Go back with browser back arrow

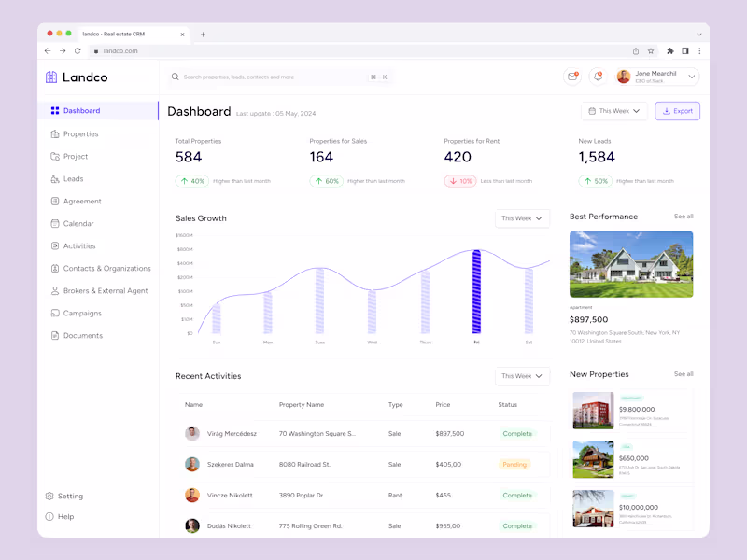[x=48, y=51]
